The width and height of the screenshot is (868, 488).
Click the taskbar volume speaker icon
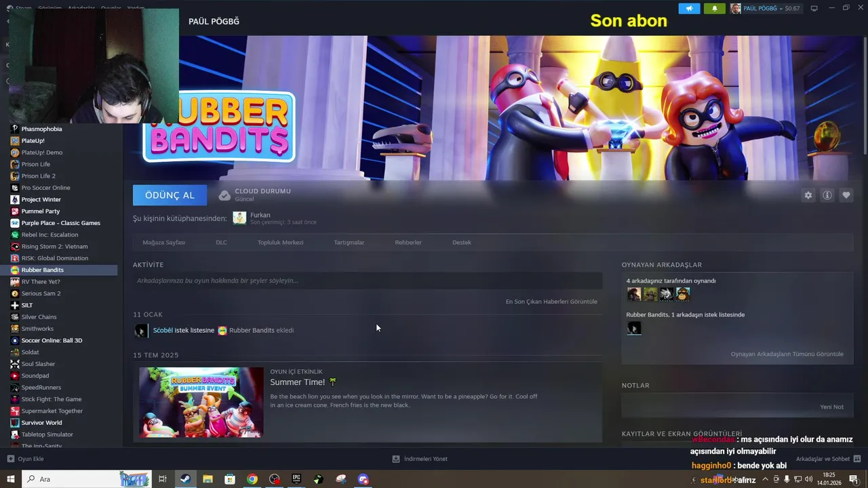tap(808, 479)
